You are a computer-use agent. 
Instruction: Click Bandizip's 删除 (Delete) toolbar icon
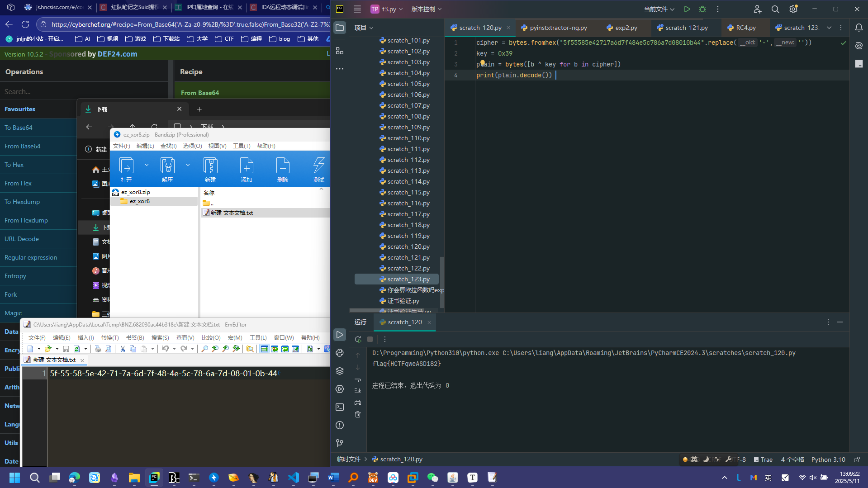pos(283,170)
